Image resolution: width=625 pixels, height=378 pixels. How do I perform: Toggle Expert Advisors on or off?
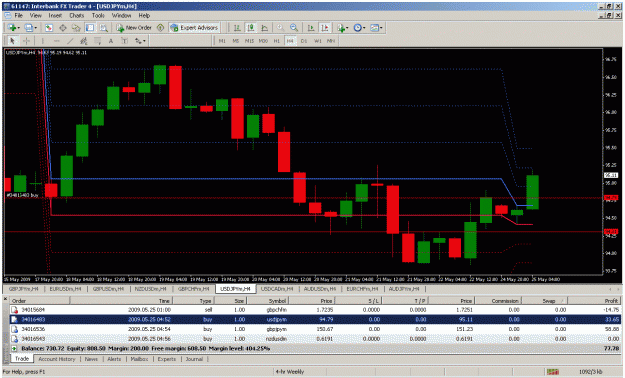[x=194, y=28]
